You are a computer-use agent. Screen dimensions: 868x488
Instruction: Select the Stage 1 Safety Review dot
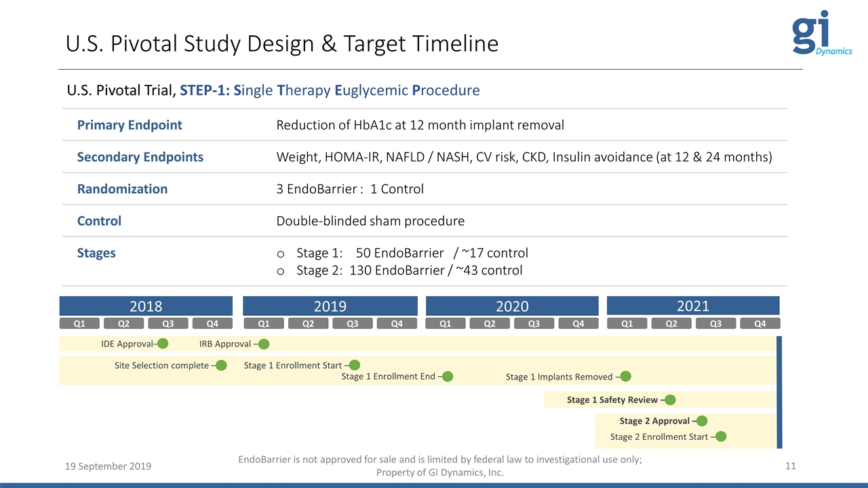670,400
